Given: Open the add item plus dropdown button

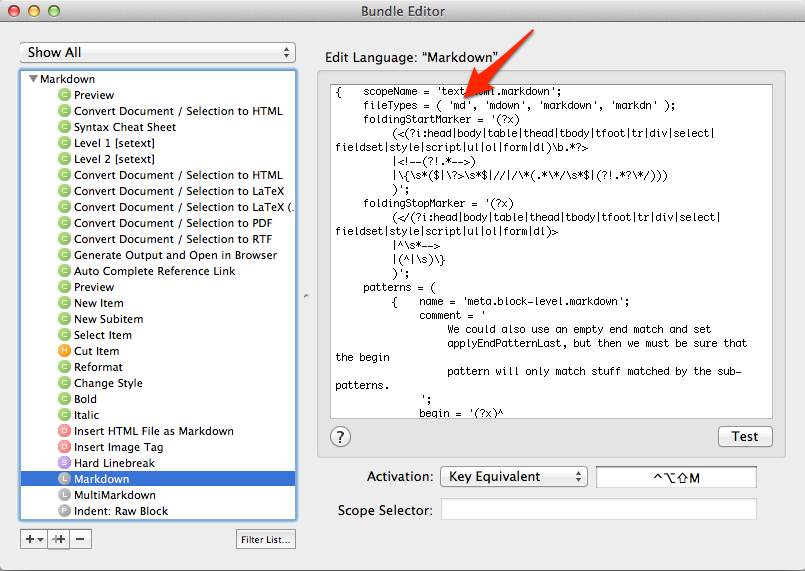Looking at the screenshot, I should pos(34,539).
